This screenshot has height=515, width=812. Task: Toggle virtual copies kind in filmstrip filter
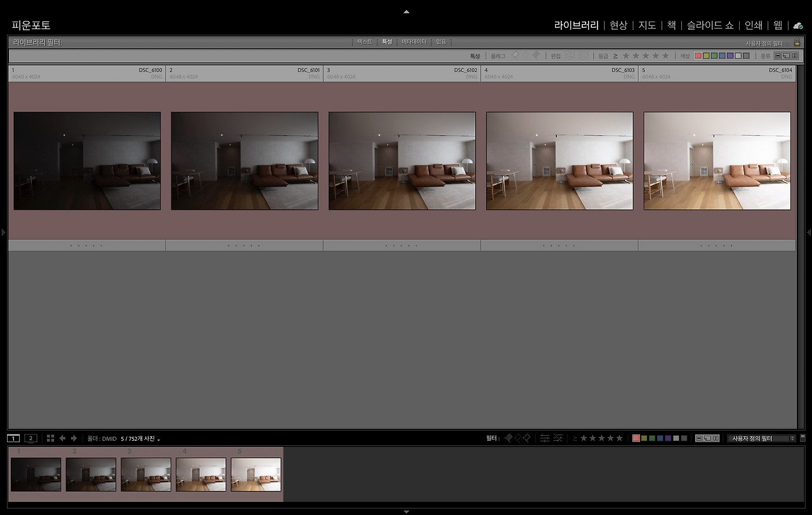[707, 438]
